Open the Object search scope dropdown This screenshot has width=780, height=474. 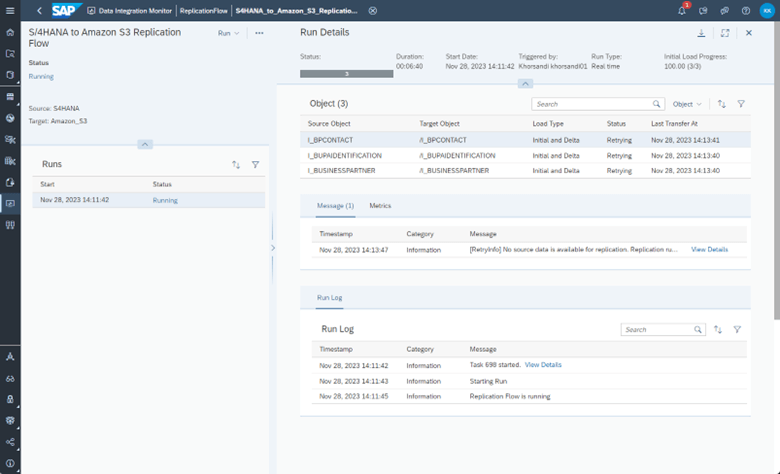click(687, 104)
